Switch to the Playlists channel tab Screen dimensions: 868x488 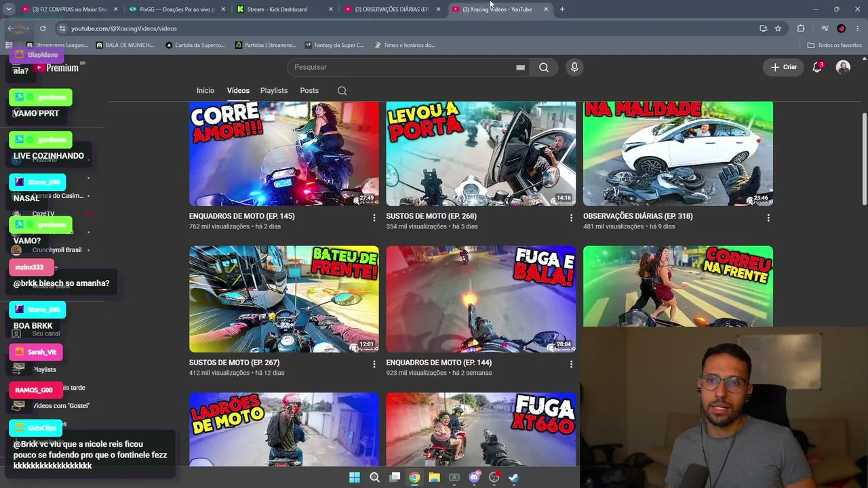274,91
